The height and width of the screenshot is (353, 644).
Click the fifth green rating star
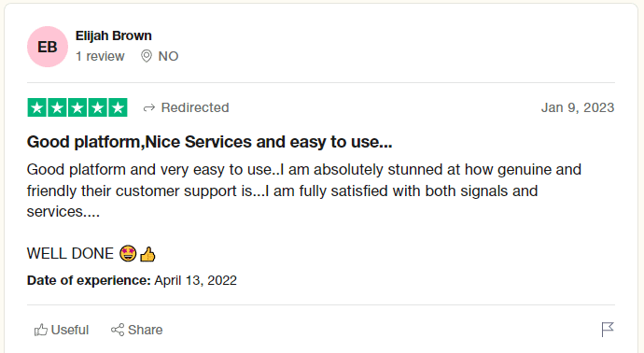coord(118,107)
